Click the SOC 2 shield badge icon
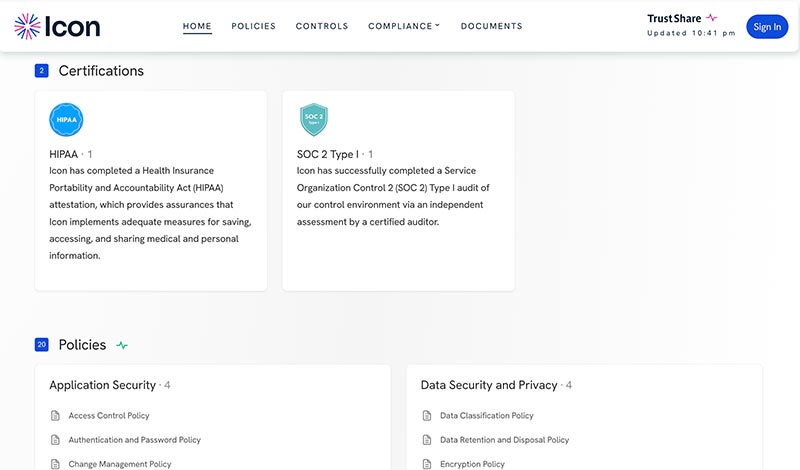 pos(314,119)
